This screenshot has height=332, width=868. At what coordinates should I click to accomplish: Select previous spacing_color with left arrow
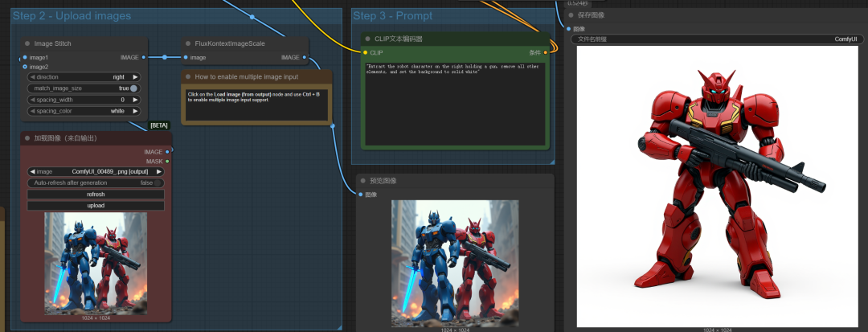tap(32, 111)
